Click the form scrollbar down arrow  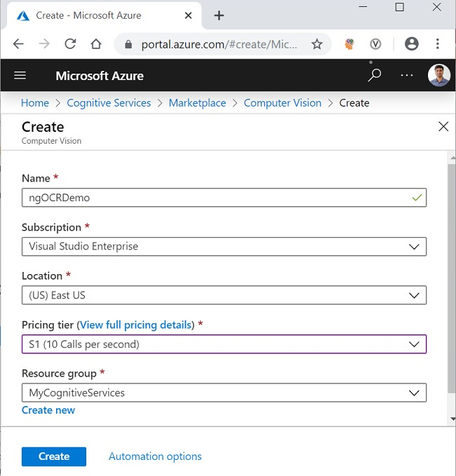pyautogui.click(x=452, y=419)
